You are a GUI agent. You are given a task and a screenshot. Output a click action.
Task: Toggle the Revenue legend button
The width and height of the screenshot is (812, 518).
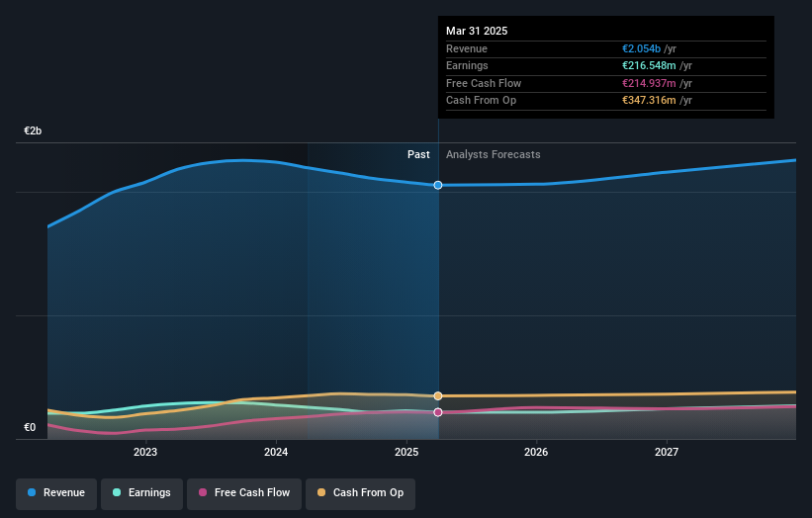pos(56,493)
